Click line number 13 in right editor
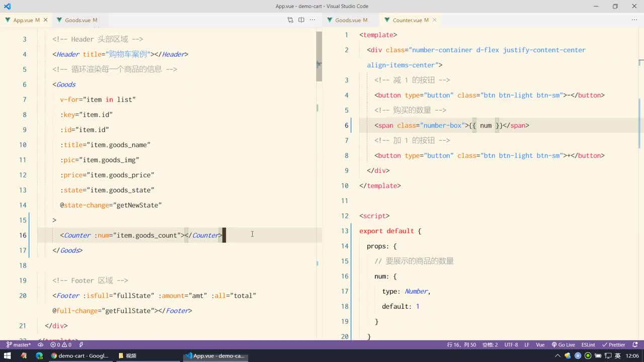Viewport: 644px width, 362px height. (x=345, y=231)
